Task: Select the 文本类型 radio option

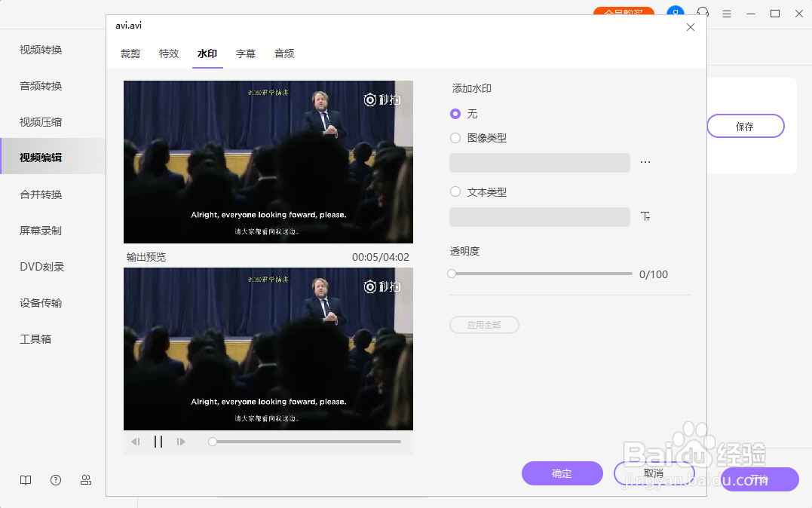Action: (x=455, y=191)
